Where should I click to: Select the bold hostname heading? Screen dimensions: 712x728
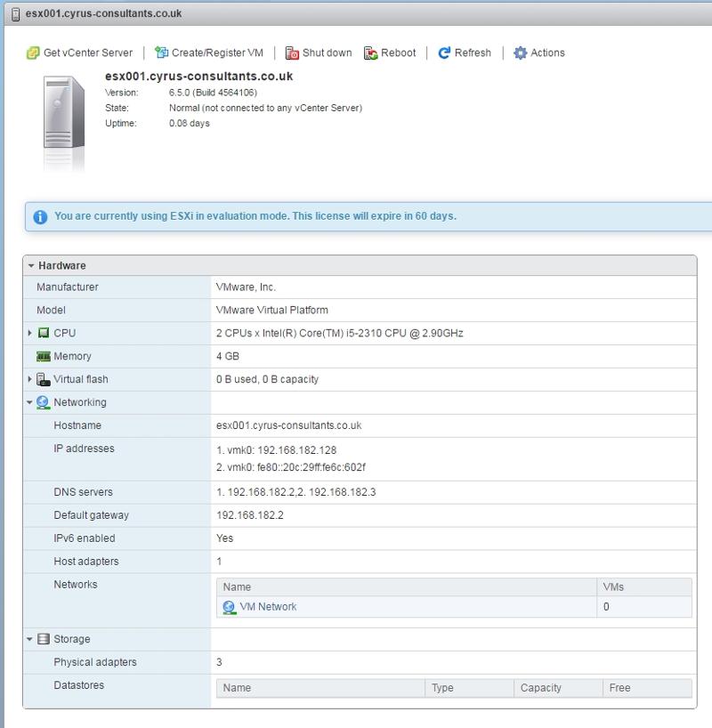198,77
